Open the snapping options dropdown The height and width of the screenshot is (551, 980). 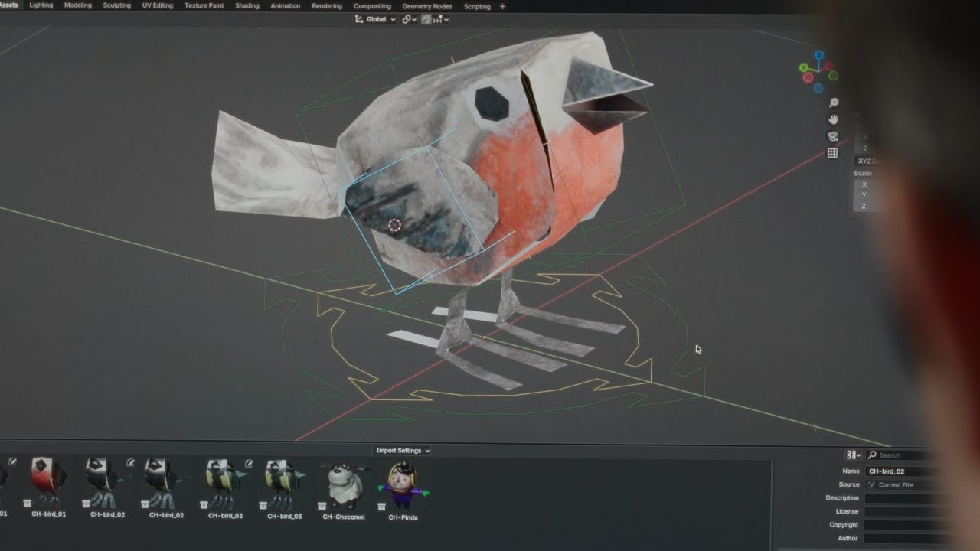tap(441, 19)
